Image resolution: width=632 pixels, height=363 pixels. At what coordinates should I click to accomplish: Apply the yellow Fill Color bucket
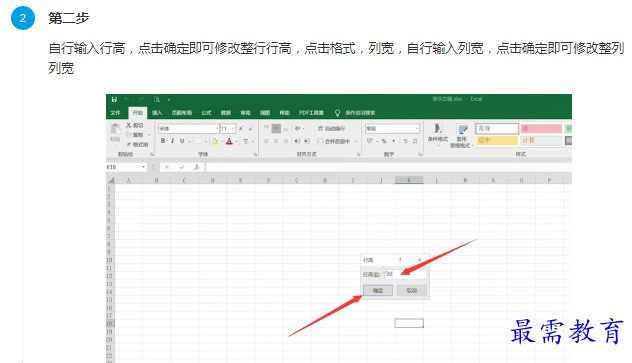(215, 141)
